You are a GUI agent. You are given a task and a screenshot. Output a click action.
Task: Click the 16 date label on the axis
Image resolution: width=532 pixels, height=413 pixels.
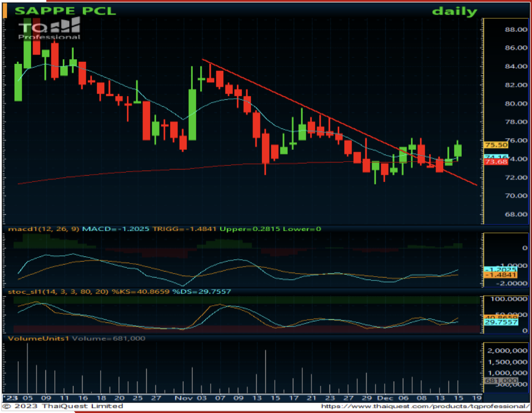tap(83, 398)
